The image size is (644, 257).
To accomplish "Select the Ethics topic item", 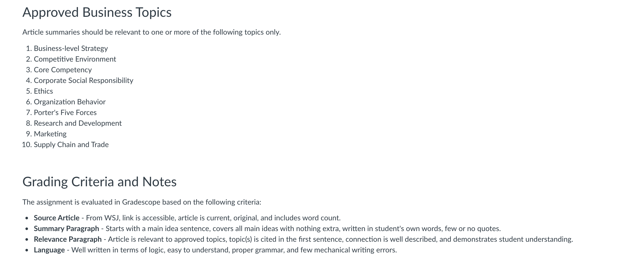I will tap(43, 91).
